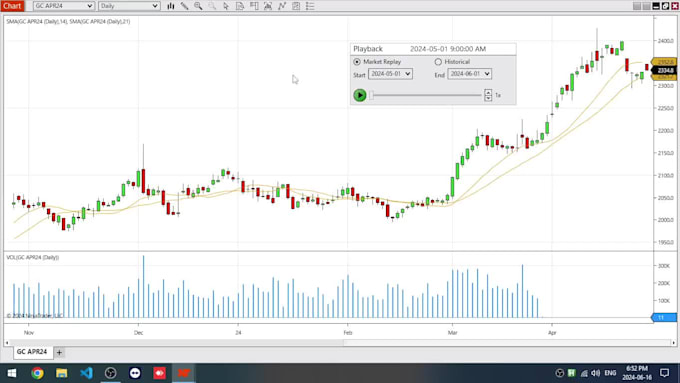Click the ENG language indicator

click(610, 373)
